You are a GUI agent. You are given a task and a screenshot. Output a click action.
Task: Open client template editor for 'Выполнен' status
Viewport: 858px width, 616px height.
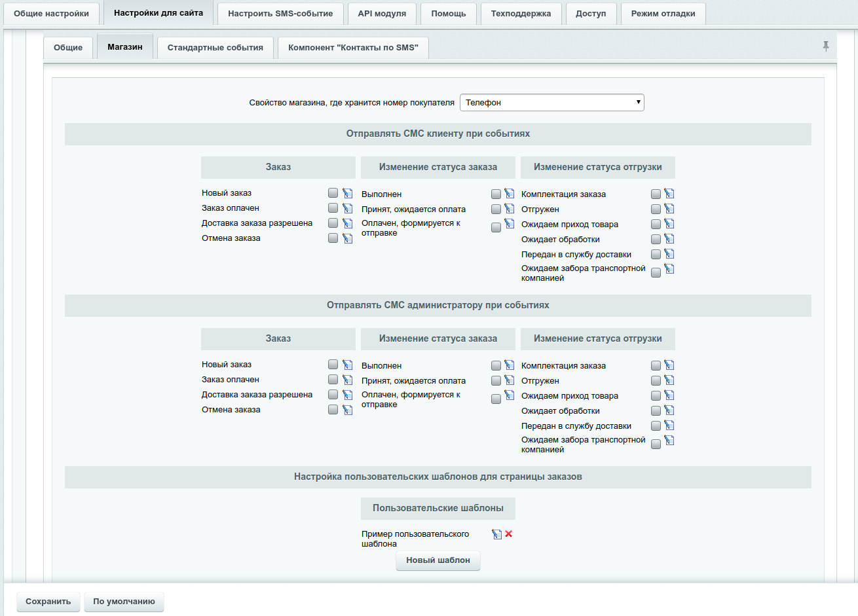coord(509,194)
